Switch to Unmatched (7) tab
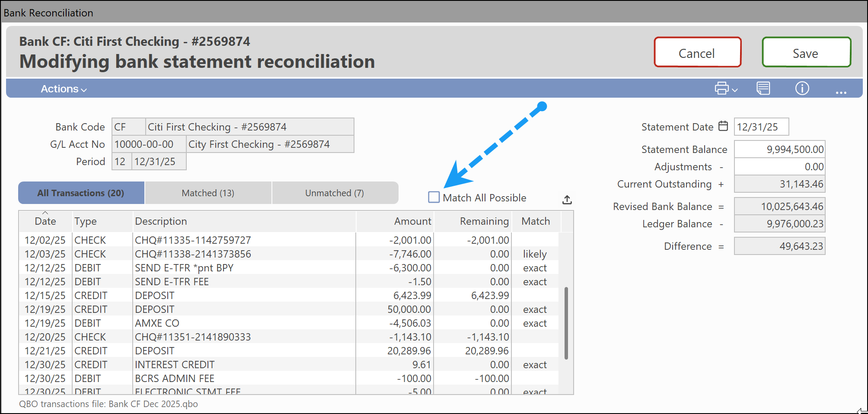 point(335,193)
